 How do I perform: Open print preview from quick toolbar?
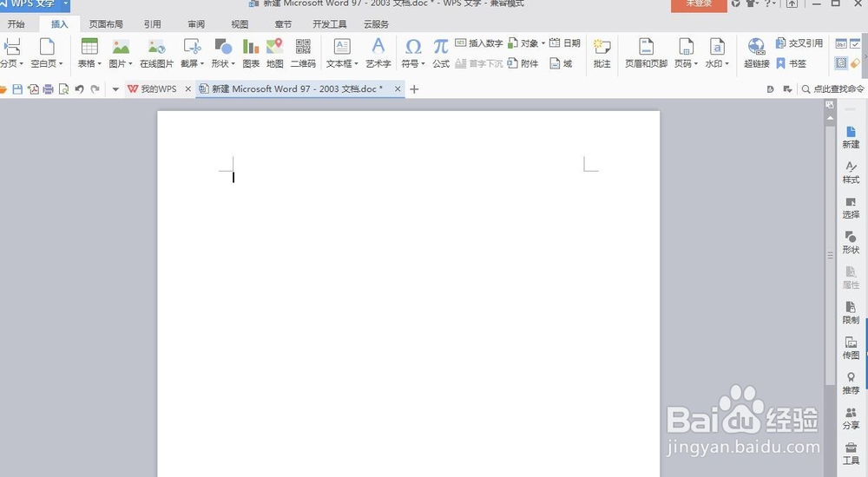click(x=63, y=89)
